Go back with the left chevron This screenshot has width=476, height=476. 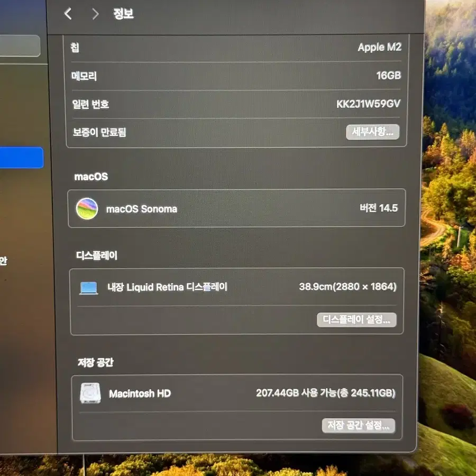tap(68, 14)
